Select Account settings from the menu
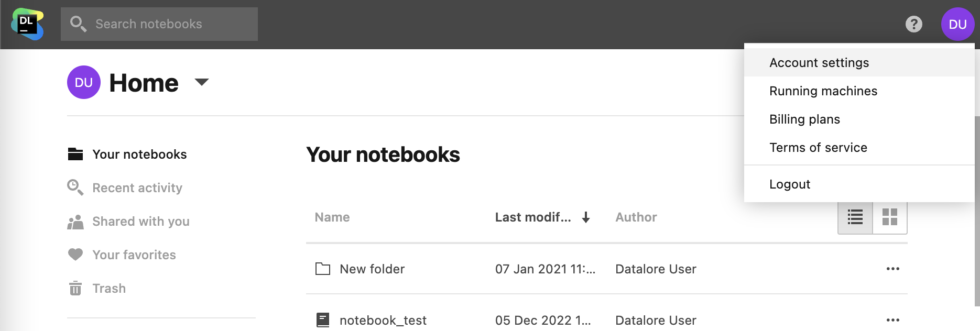The image size is (980, 331). (819, 62)
